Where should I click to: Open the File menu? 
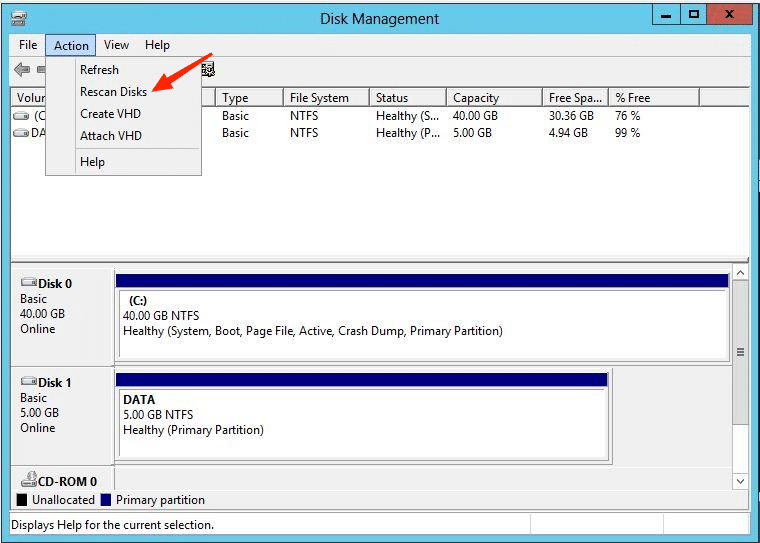(28, 45)
